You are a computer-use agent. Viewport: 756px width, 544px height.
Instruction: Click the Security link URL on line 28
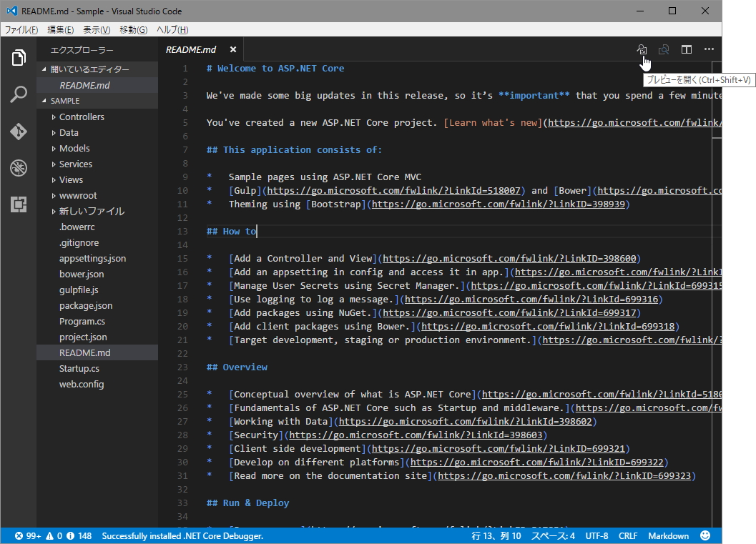click(x=416, y=435)
